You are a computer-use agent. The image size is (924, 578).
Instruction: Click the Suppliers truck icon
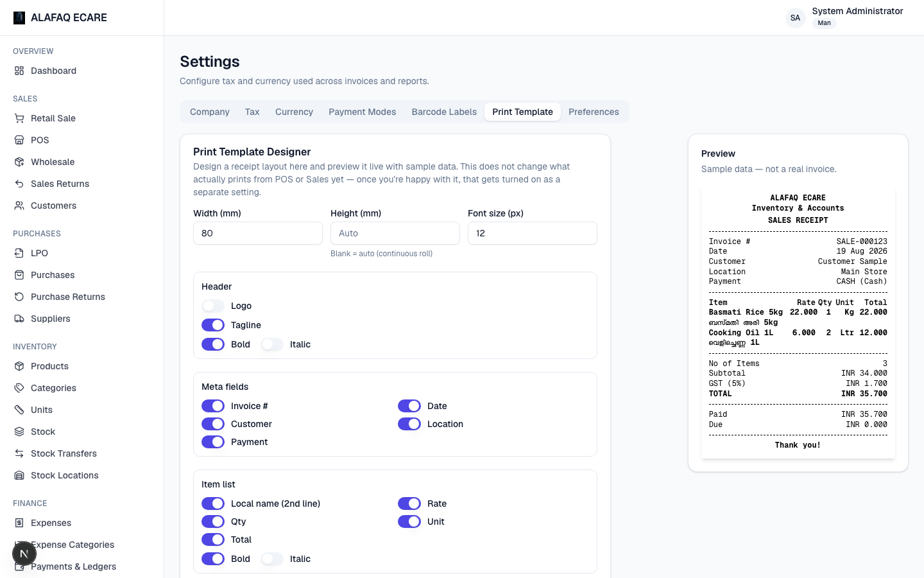[x=19, y=319]
